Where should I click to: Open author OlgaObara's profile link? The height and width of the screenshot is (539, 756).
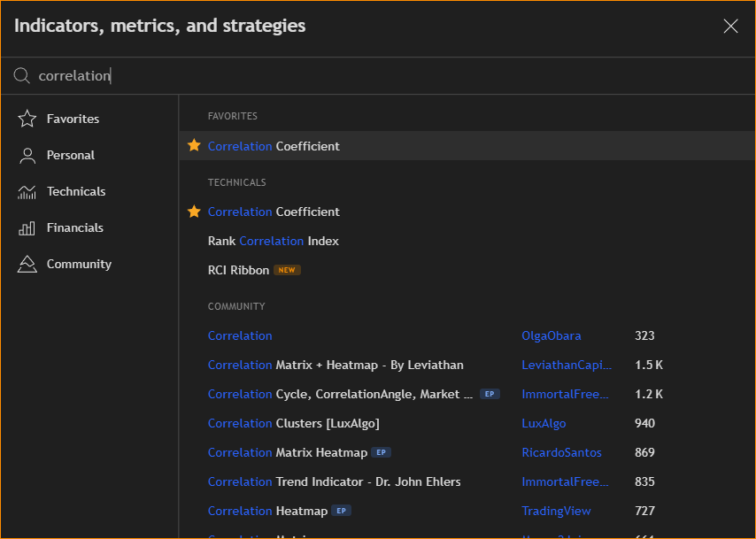[552, 335]
